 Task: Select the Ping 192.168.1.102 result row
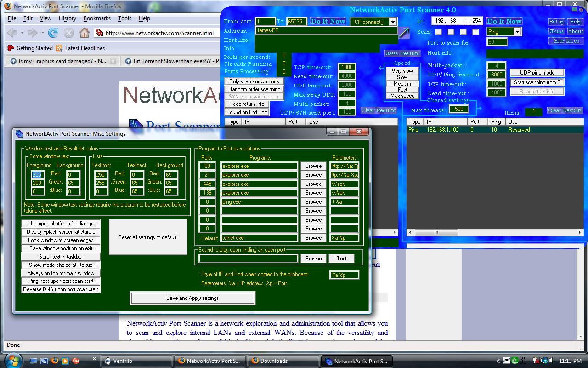pyautogui.click(x=495, y=130)
